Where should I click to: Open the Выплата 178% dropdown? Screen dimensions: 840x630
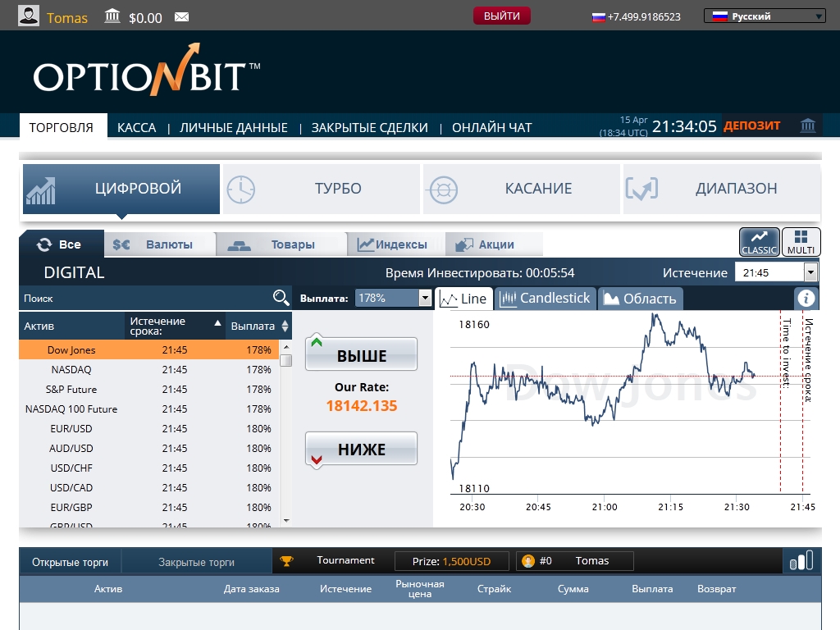point(425,298)
